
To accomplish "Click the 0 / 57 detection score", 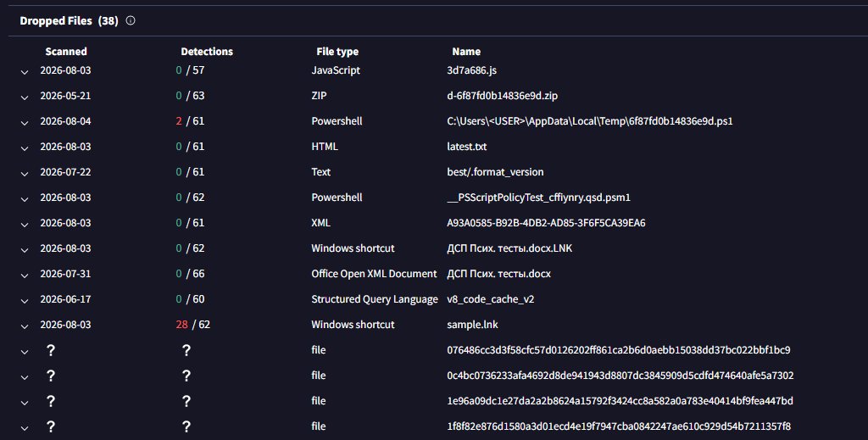I will tap(190, 70).
